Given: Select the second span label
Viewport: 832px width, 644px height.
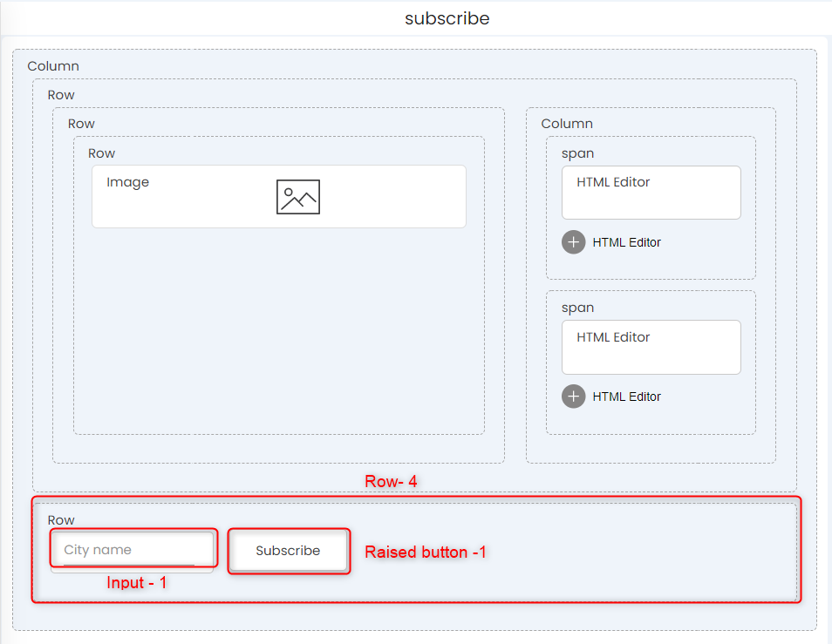Looking at the screenshot, I should coord(577,308).
